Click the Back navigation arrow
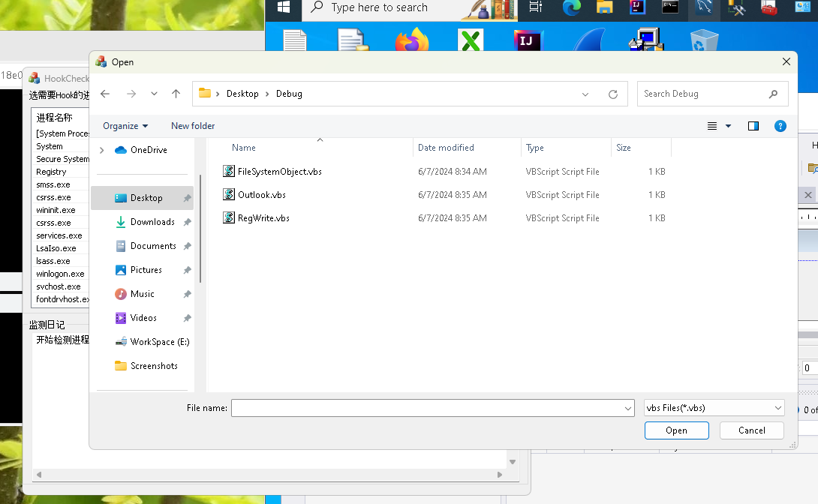The width and height of the screenshot is (818, 504). coord(105,94)
